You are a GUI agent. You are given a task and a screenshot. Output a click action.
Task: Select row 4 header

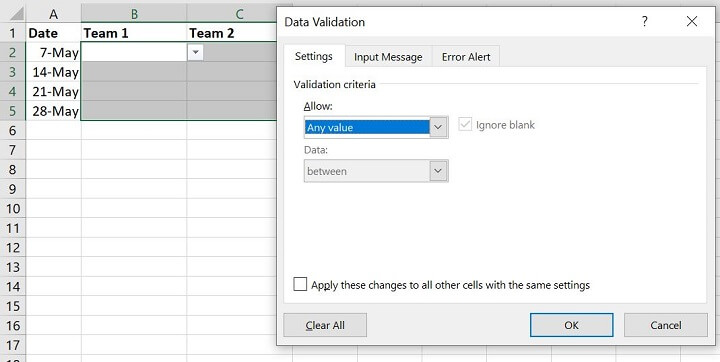(12, 91)
